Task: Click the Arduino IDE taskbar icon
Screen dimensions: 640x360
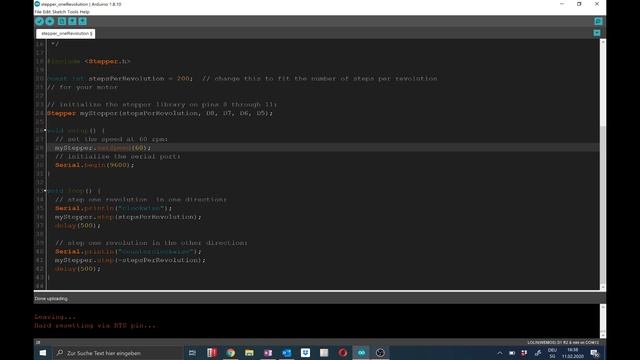Action: pyautogui.click(x=361, y=353)
